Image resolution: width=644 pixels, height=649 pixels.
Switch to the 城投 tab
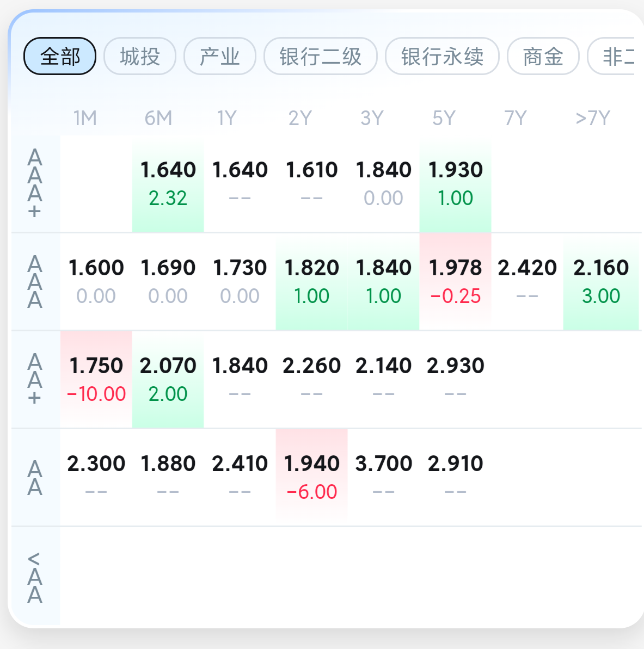[140, 56]
